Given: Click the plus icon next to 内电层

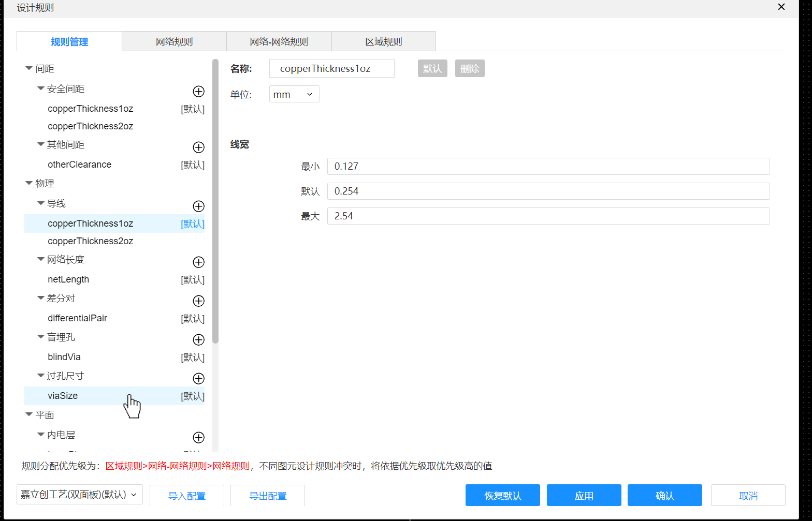Looking at the screenshot, I should (x=198, y=438).
